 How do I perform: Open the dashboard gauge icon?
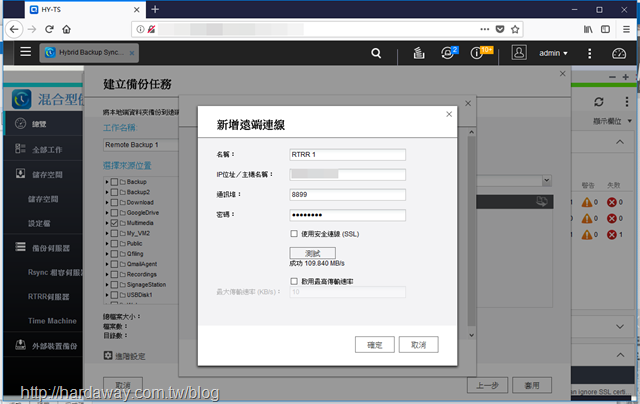click(x=619, y=53)
